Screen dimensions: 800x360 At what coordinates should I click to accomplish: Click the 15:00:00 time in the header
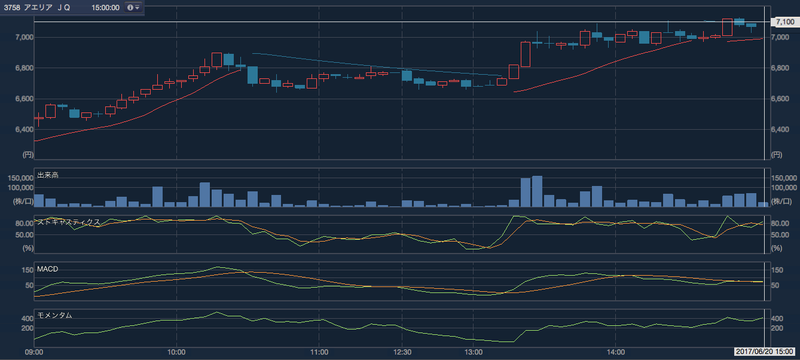pyautogui.click(x=106, y=8)
